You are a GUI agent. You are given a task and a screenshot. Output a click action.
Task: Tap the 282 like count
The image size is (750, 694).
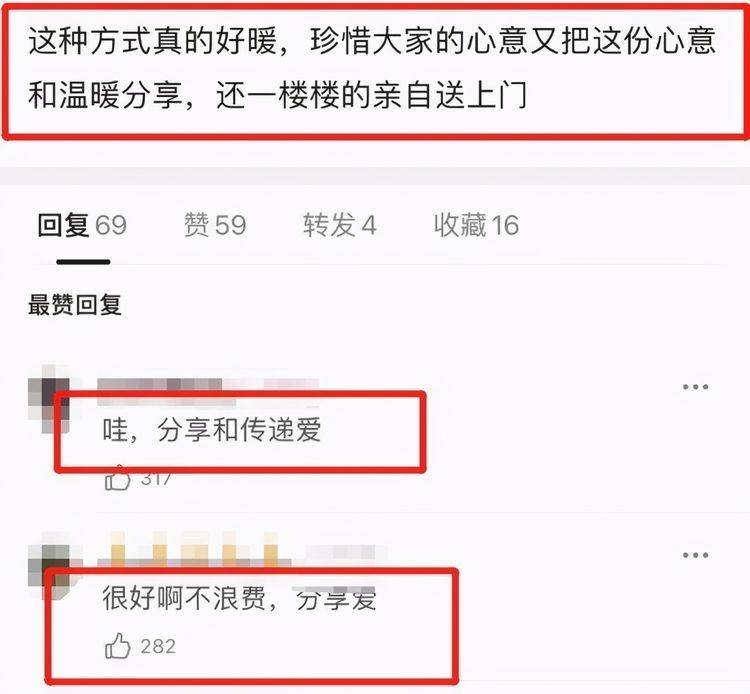tap(158, 647)
